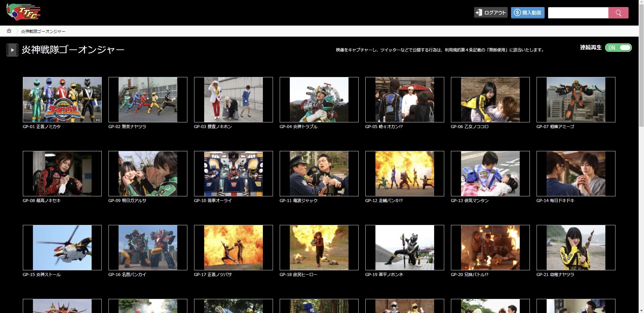Click title text GP-21 幼稚ナヤツラ
644x313 pixels.
(555, 275)
